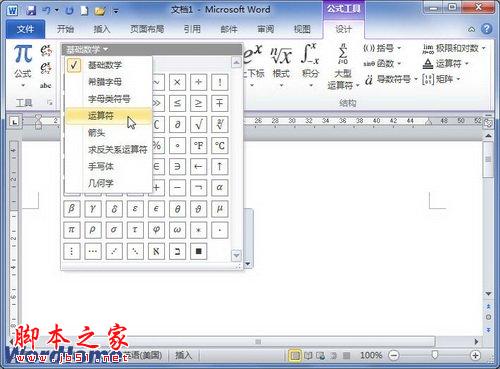Insert the factorial exclamation symbol
The width and height of the screenshot is (500, 369).
(x=220, y=82)
